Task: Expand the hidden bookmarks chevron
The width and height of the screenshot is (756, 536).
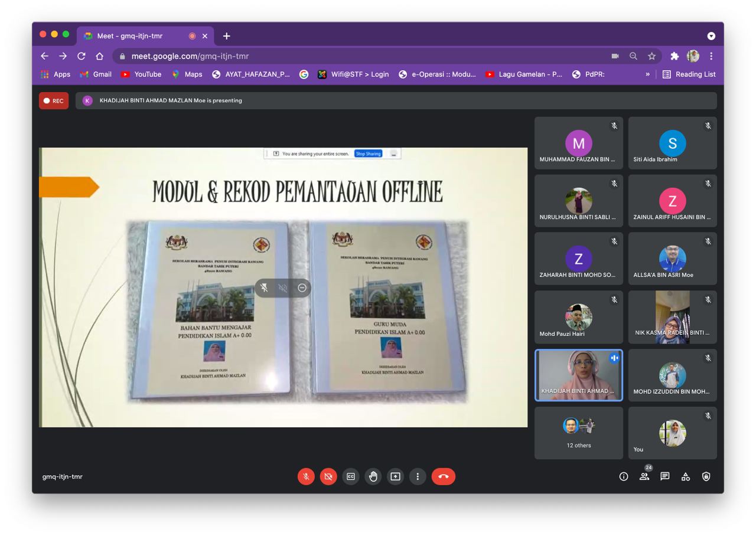Action: pos(647,74)
